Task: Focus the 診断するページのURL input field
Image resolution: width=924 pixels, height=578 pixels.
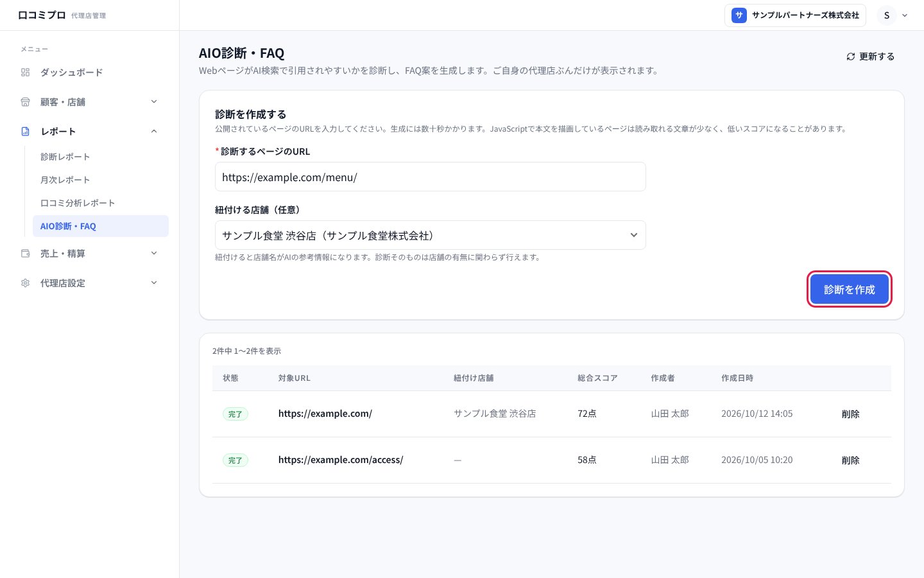Action: click(430, 177)
